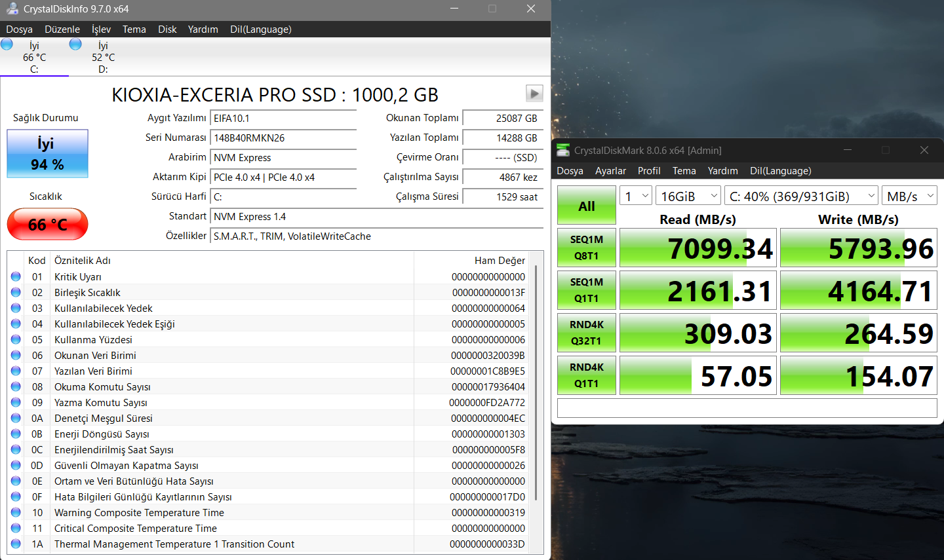Open Dil(Language) menu in CrystalDiskMark

click(x=781, y=170)
